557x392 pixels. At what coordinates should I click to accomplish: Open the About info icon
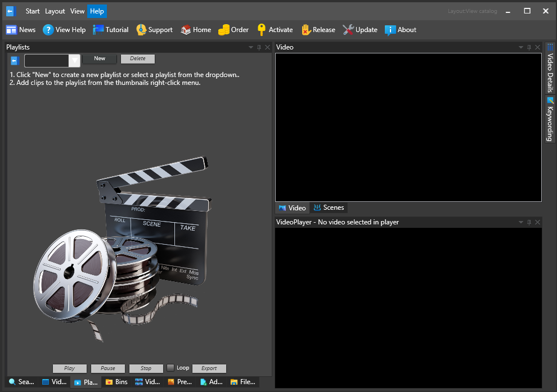[390, 30]
